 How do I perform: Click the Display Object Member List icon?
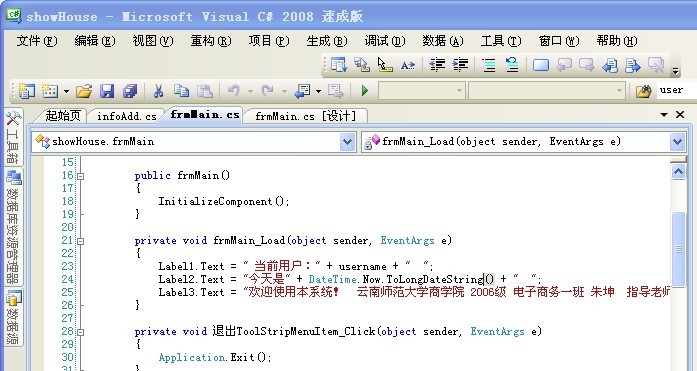tap(339, 65)
